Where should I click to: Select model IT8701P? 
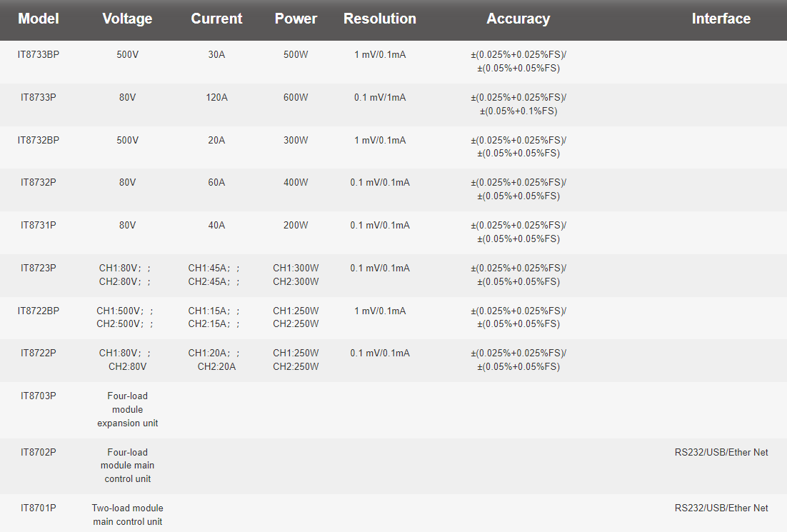pos(38,508)
